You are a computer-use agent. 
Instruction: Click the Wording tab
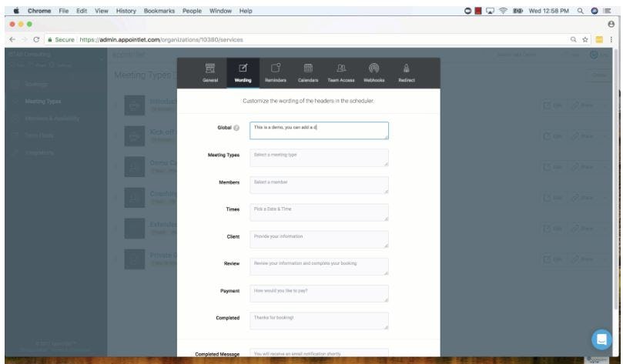click(243, 73)
